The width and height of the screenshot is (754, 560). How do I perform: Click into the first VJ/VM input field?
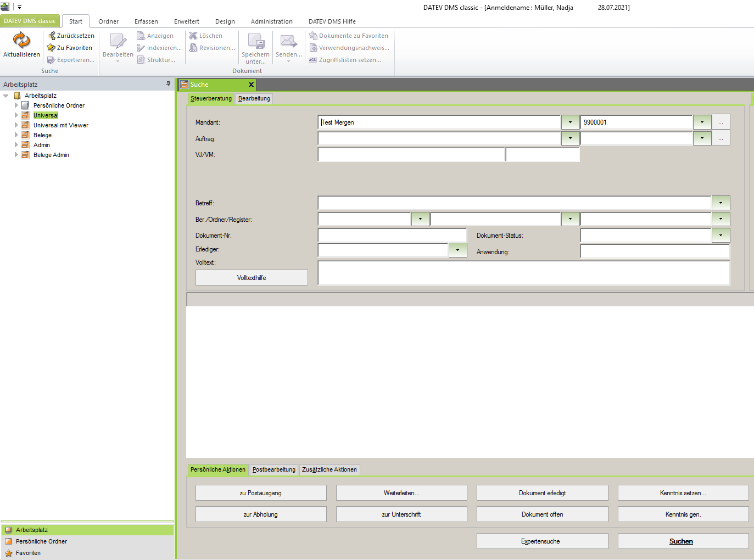coord(411,155)
